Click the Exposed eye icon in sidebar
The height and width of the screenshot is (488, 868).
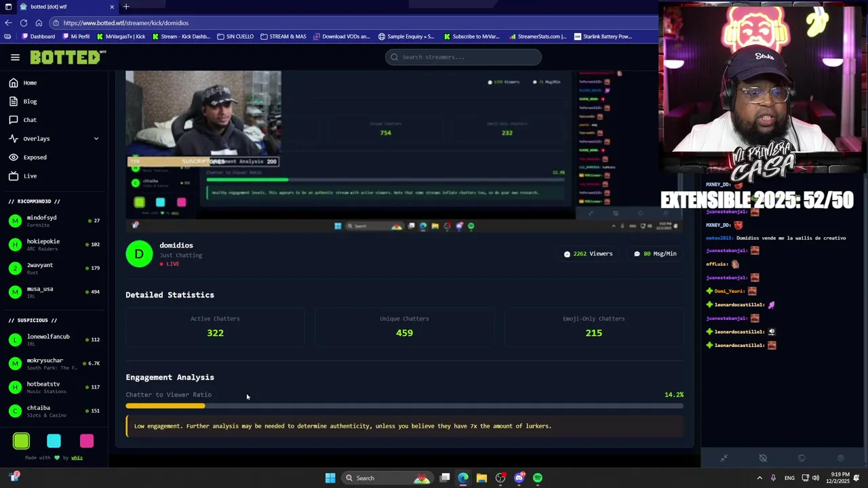point(14,157)
